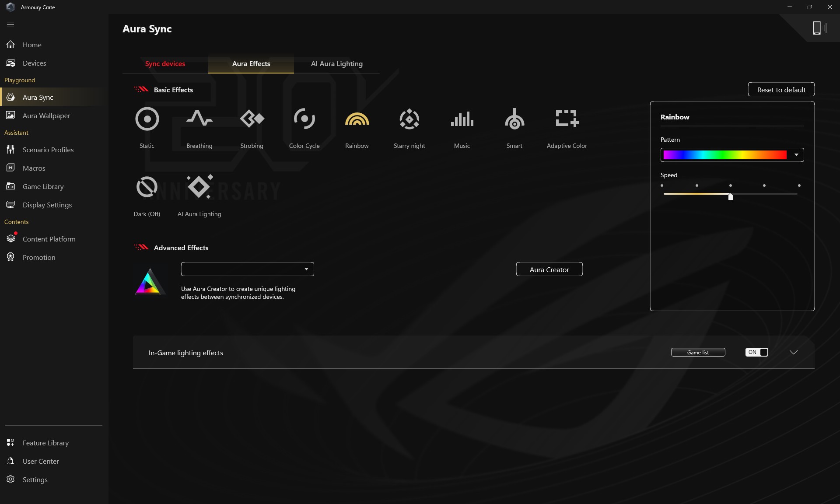Image resolution: width=840 pixels, height=504 pixels.
Task: Turn lighting off with Dark (Off)
Action: [x=147, y=187]
